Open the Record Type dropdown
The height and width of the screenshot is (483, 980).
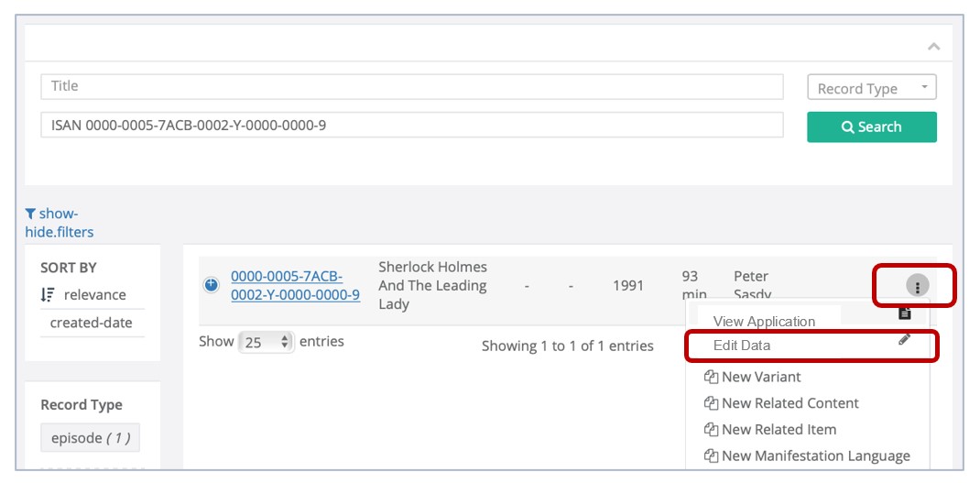pos(872,88)
